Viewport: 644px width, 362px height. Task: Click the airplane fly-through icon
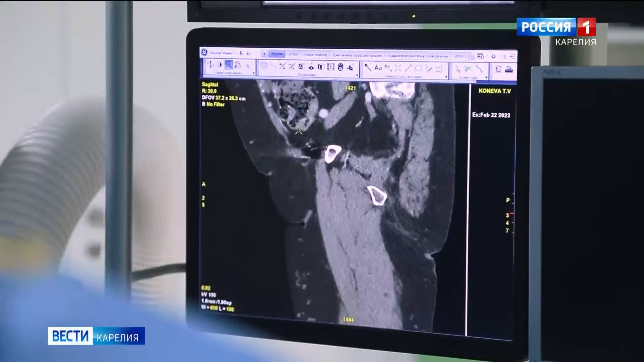[x=350, y=67]
